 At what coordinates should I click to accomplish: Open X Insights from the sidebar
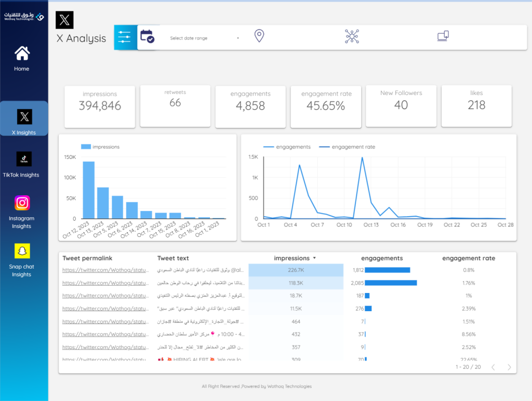24,117
